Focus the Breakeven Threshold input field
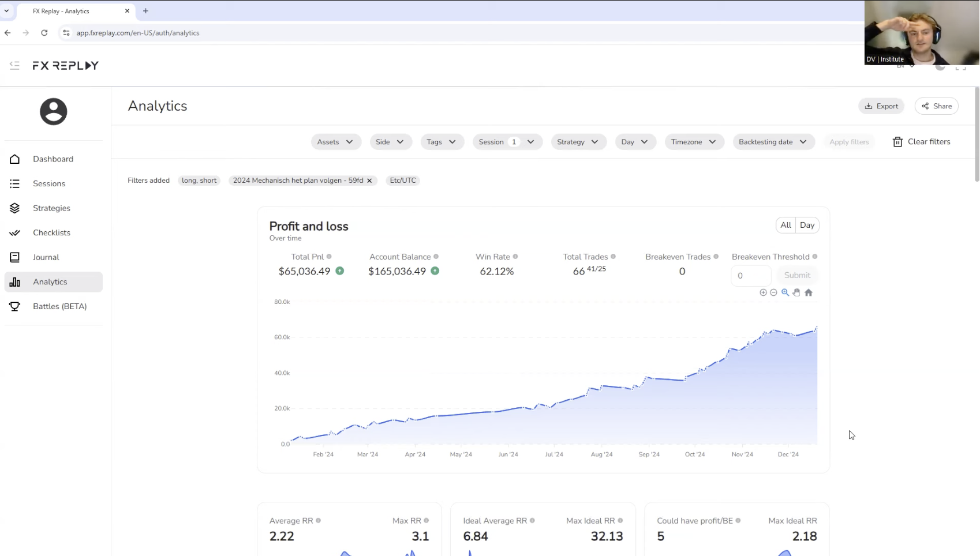 pyautogui.click(x=750, y=276)
